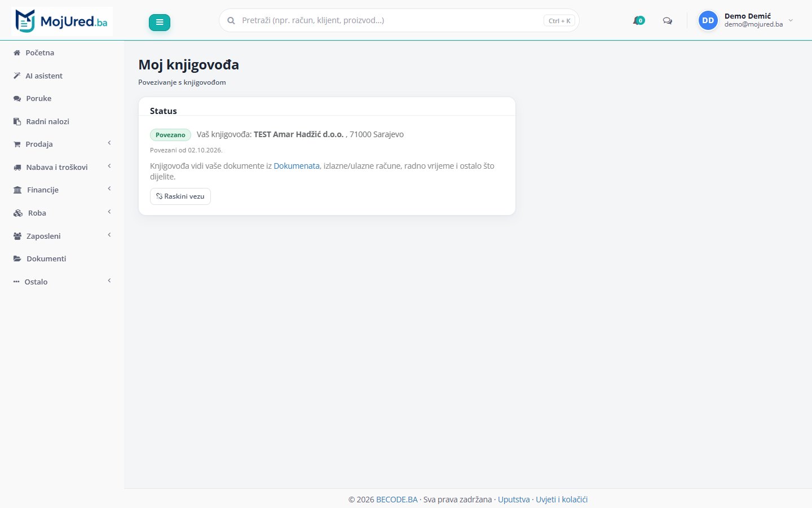The width and height of the screenshot is (812, 508).
Task: Open the user account dropdown arrow
Action: click(x=791, y=20)
